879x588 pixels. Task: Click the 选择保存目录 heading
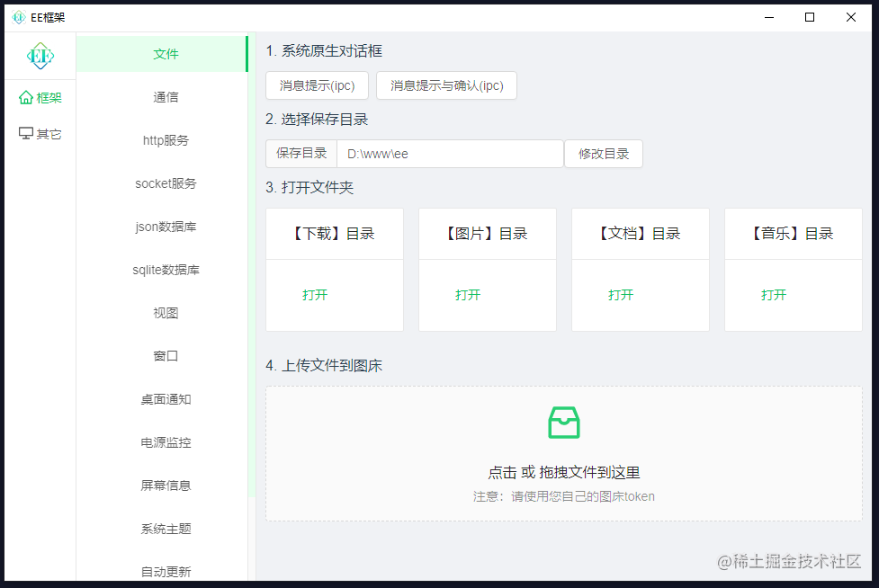[317, 120]
